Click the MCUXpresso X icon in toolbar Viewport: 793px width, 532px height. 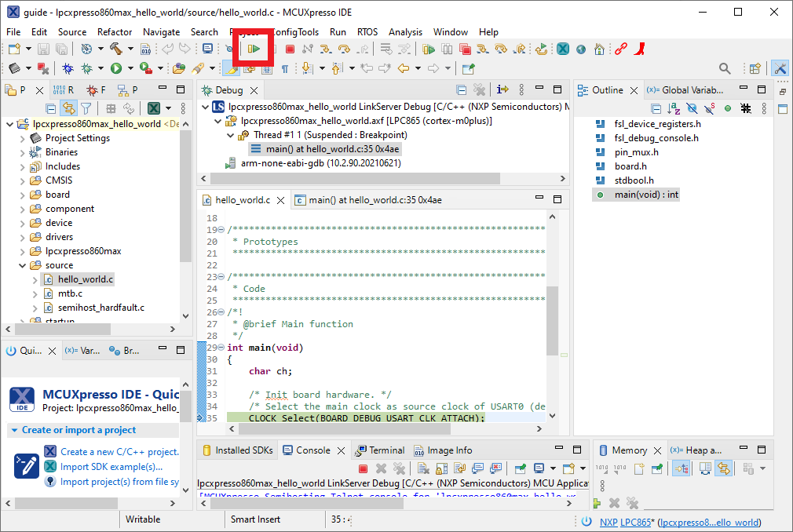563,49
